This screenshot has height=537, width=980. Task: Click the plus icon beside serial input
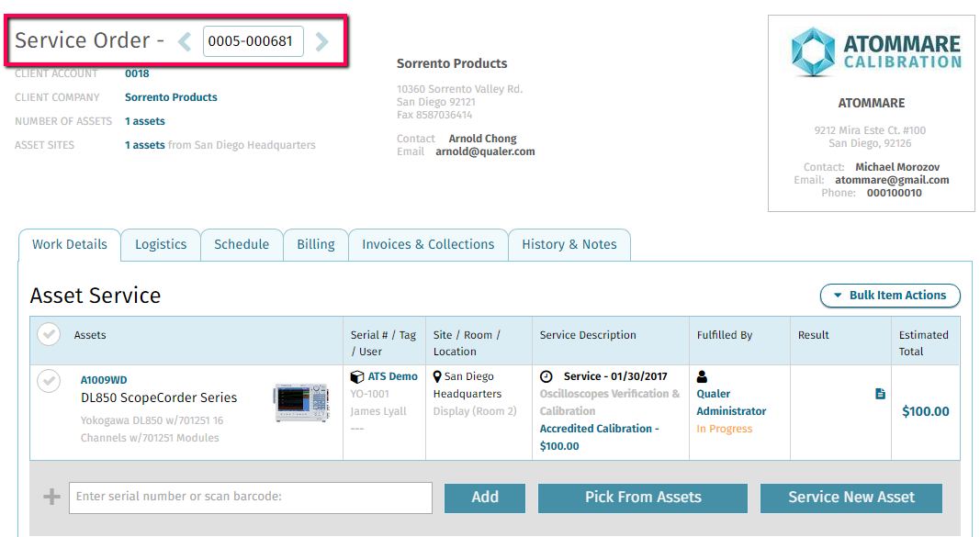(51, 497)
